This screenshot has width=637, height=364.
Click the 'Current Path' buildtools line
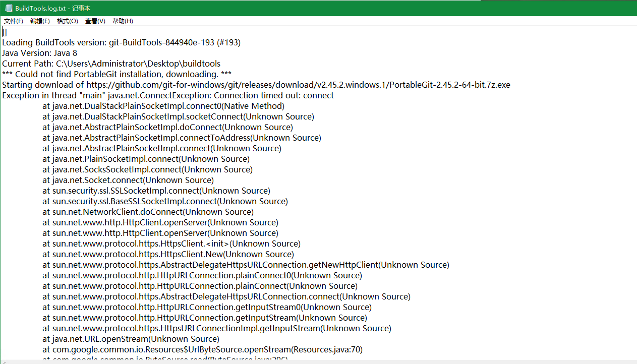[x=111, y=64]
